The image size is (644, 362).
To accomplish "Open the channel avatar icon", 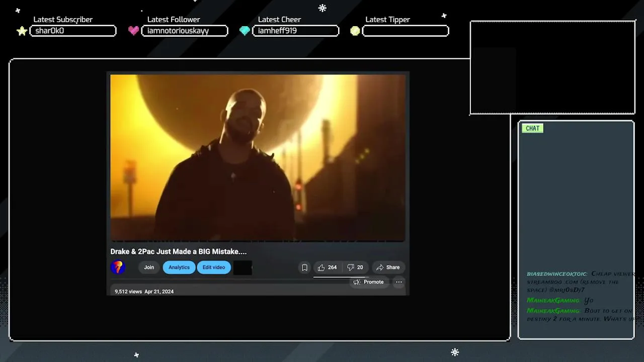I will tap(118, 267).
